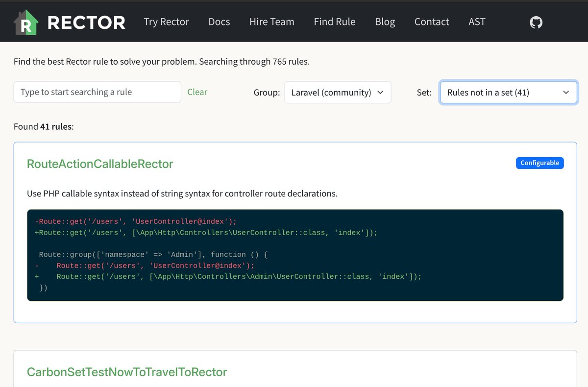Open the Set dropdown Rules not in a set
Viewport: 588px width, 387px height.
509,92
